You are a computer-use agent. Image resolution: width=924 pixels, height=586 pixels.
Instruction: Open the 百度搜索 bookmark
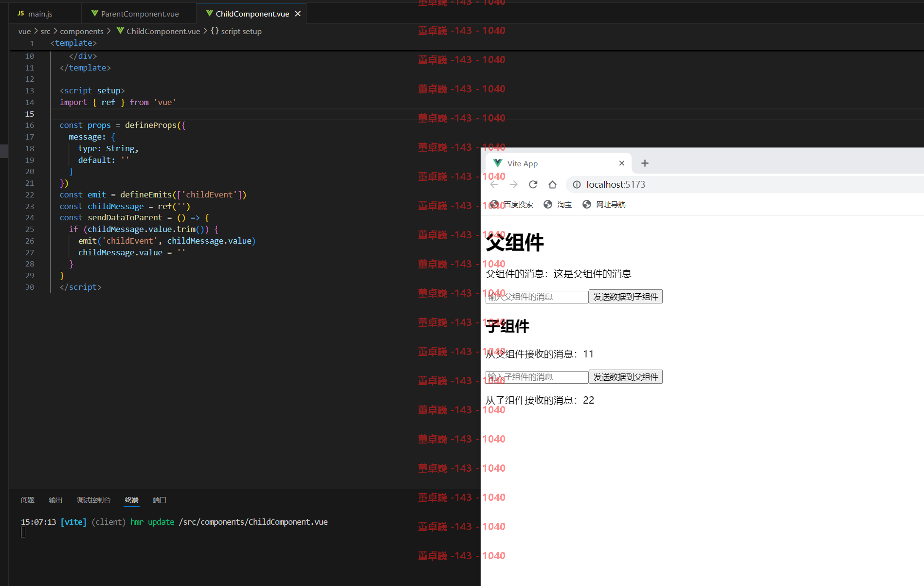(x=511, y=204)
